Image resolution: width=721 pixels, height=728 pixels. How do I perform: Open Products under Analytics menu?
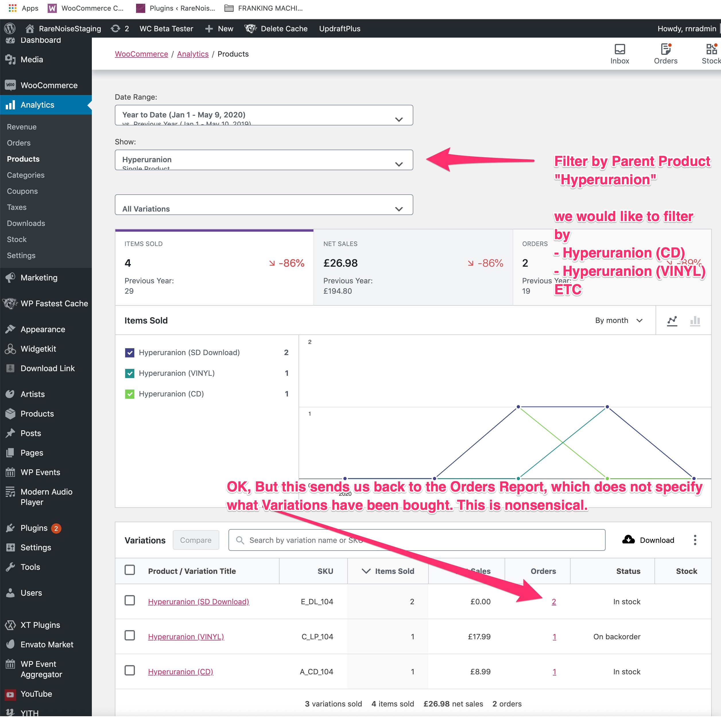23,159
